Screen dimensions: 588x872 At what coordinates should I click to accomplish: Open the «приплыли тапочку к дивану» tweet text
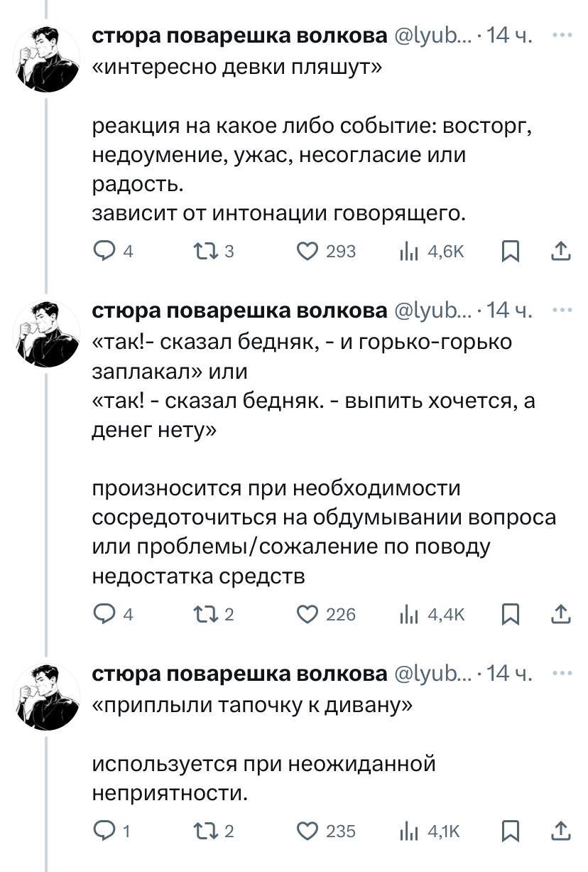[252, 706]
